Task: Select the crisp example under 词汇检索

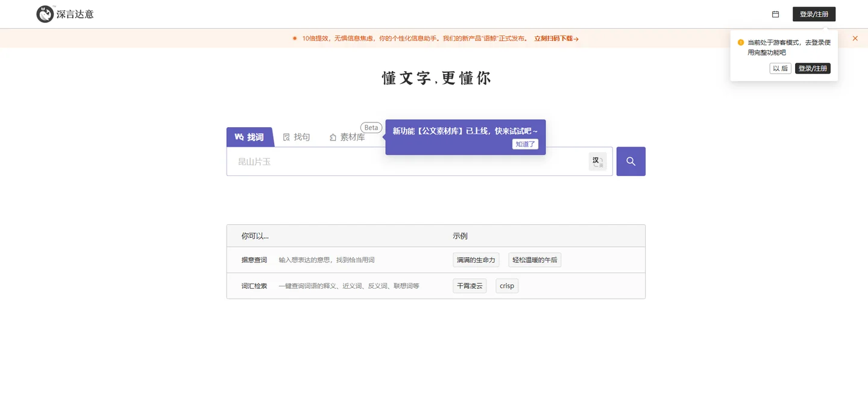Action: click(x=506, y=285)
